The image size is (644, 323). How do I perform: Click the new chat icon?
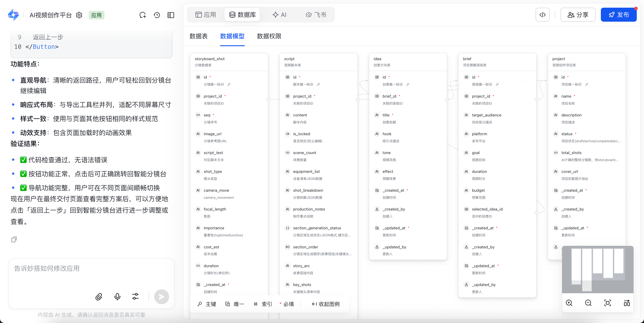(x=143, y=15)
